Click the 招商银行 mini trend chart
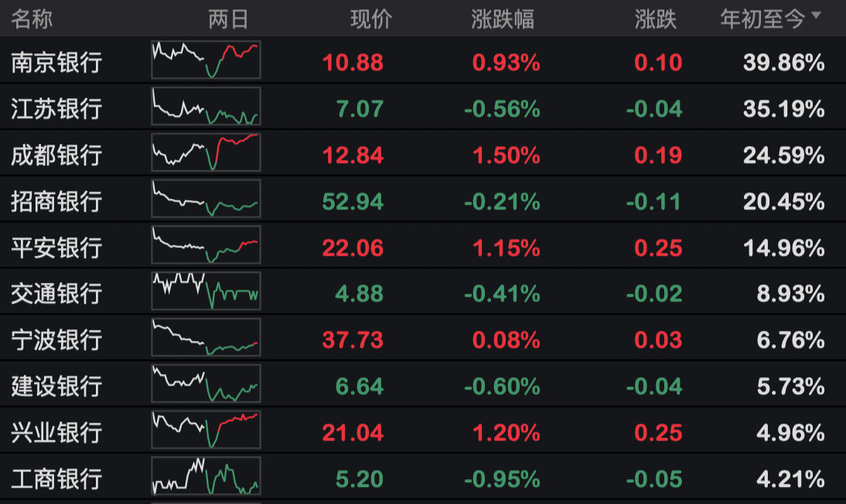 click(x=206, y=199)
